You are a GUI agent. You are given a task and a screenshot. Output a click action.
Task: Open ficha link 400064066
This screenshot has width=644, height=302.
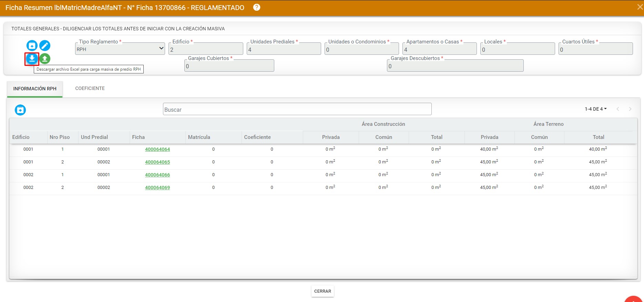tap(157, 175)
